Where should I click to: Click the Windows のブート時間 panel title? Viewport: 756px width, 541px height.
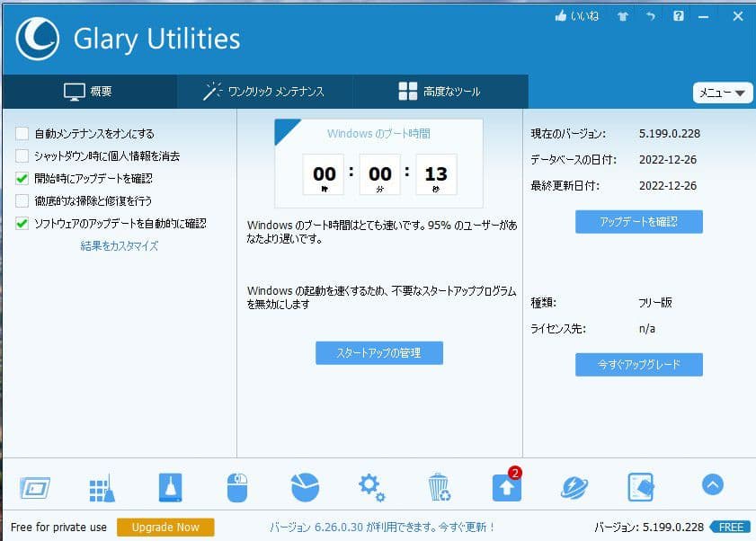coord(379,134)
